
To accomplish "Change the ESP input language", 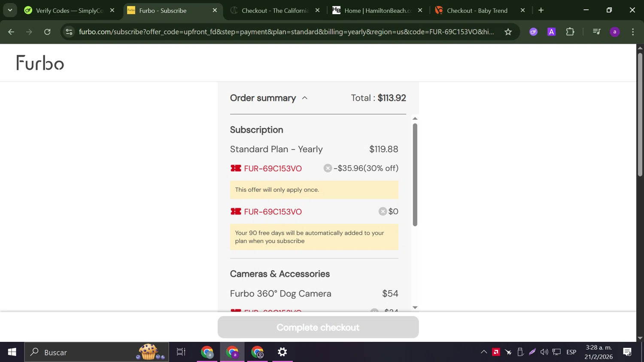I will point(571,352).
